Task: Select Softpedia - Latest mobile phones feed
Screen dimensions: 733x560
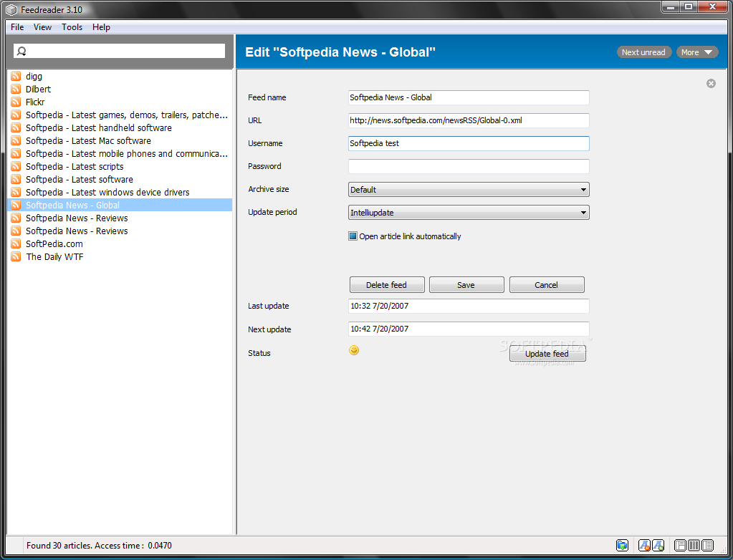Action: [120, 154]
